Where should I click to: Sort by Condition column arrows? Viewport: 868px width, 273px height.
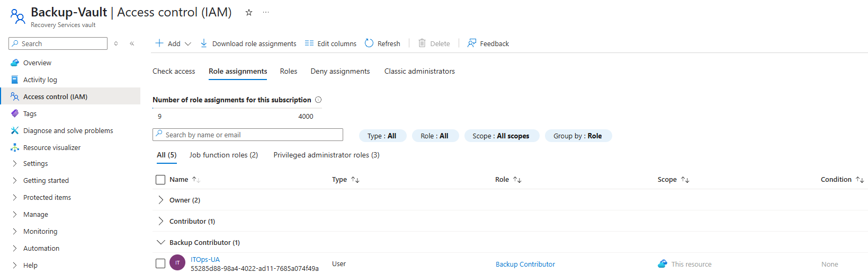click(860, 180)
